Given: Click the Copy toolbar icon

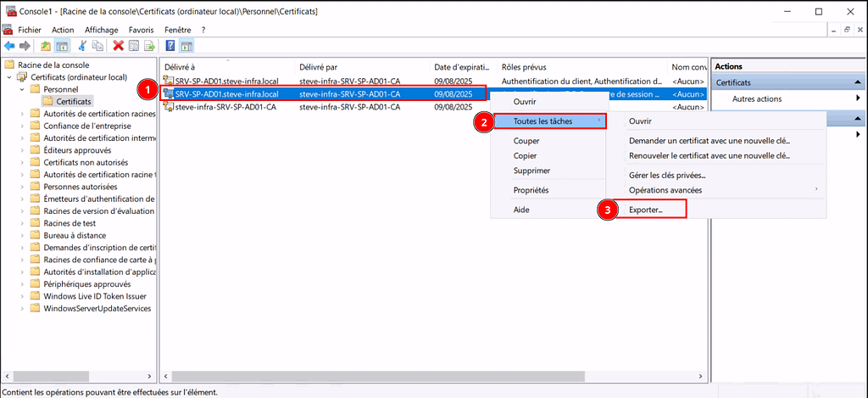Looking at the screenshot, I should click(x=98, y=46).
